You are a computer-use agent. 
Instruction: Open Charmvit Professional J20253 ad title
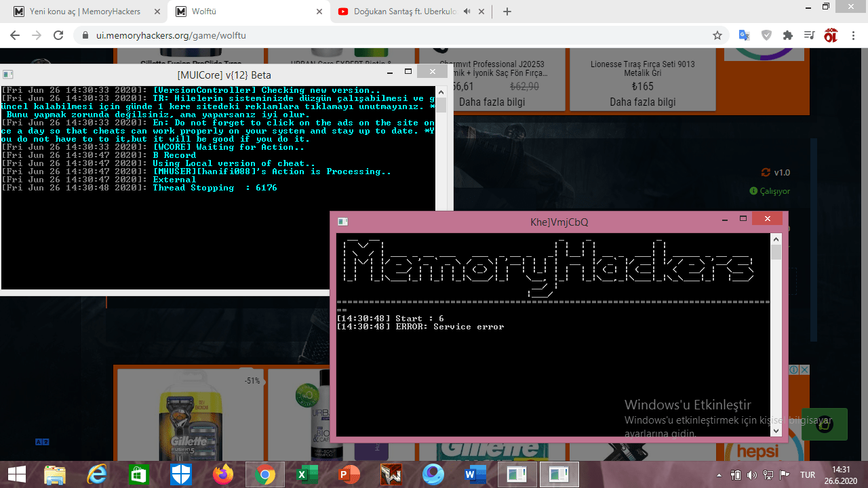[494, 68]
